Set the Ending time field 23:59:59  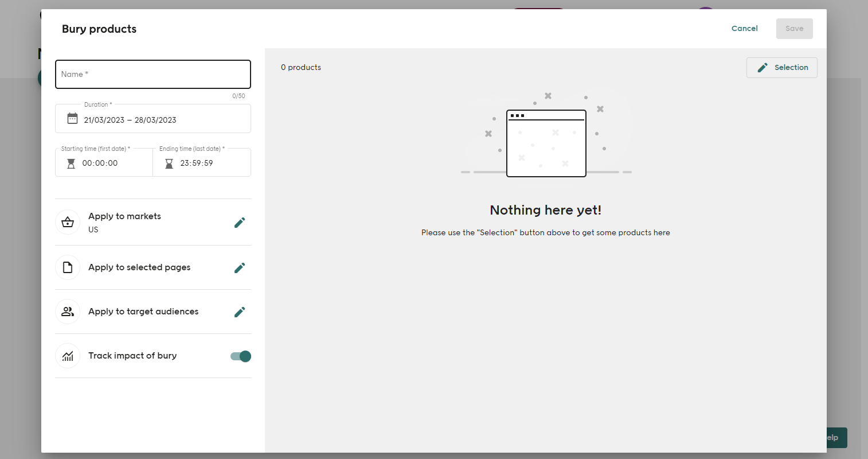[x=202, y=162]
